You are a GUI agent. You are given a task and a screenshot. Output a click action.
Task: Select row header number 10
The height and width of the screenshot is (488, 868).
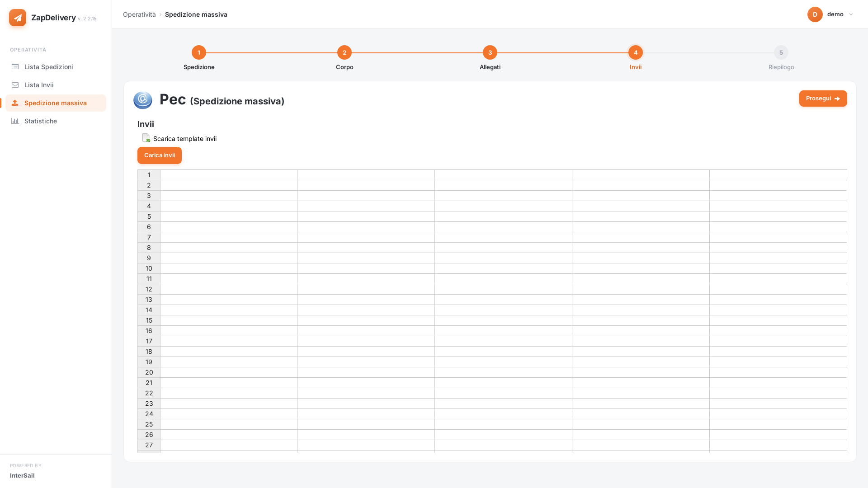pyautogui.click(x=149, y=268)
